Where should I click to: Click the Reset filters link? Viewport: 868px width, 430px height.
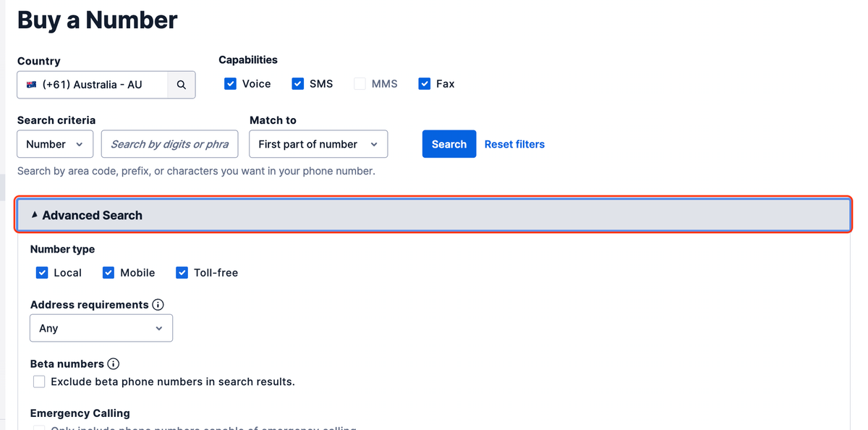514,144
